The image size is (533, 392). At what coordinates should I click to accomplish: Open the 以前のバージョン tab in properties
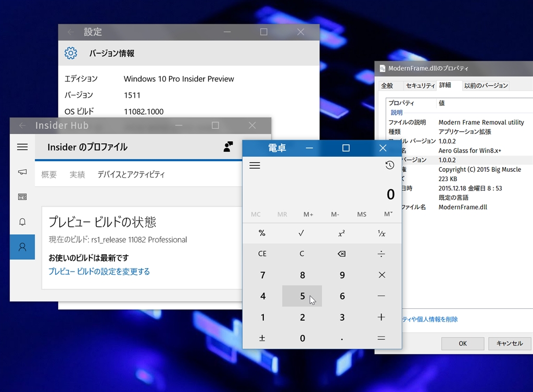[x=486, y=86]
